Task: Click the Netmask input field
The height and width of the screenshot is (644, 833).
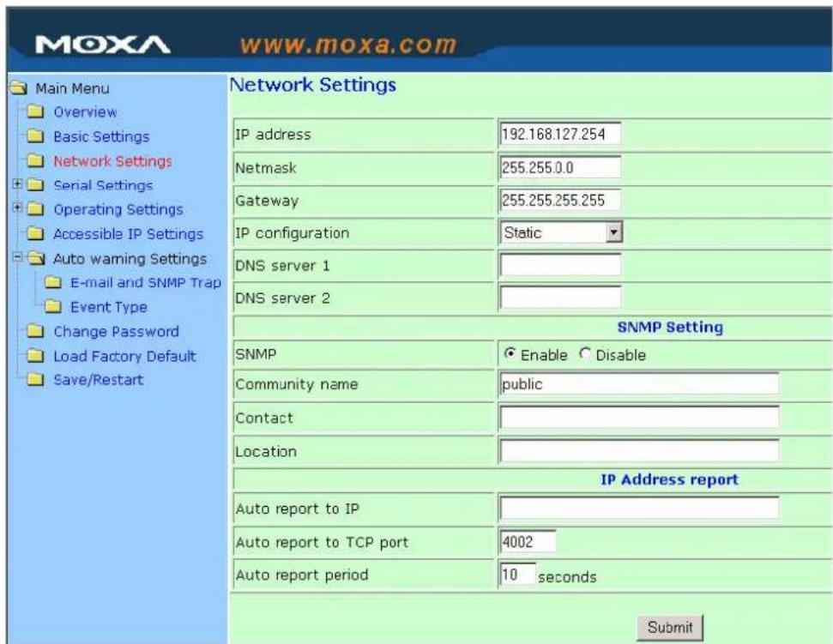Action: coord(560,167)
